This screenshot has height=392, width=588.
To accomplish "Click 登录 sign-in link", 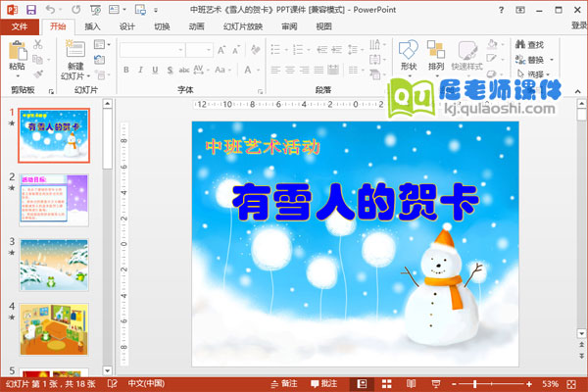I will click(x=579, y=25).
